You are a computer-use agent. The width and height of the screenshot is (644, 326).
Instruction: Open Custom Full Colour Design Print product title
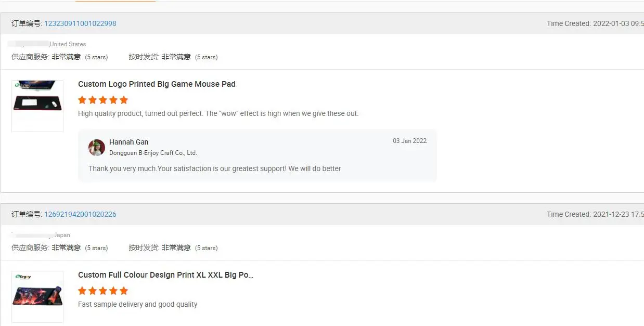tap(165, 275)
